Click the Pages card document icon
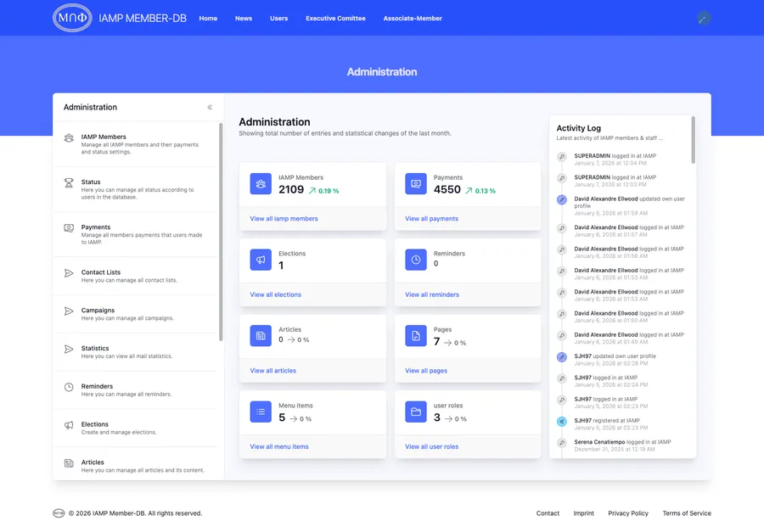764x532 pixels. (416, 336)
